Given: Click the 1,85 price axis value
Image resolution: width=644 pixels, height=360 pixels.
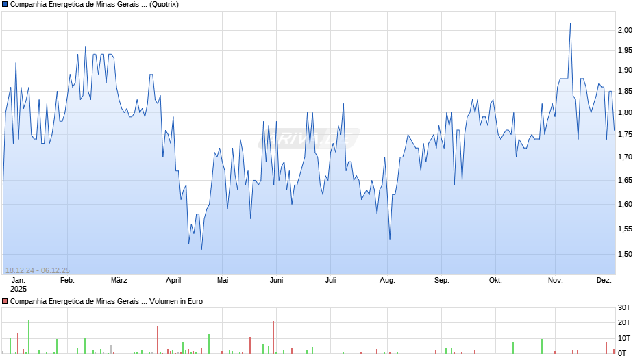Looking at the screenshot, I should tap(625, 92).
